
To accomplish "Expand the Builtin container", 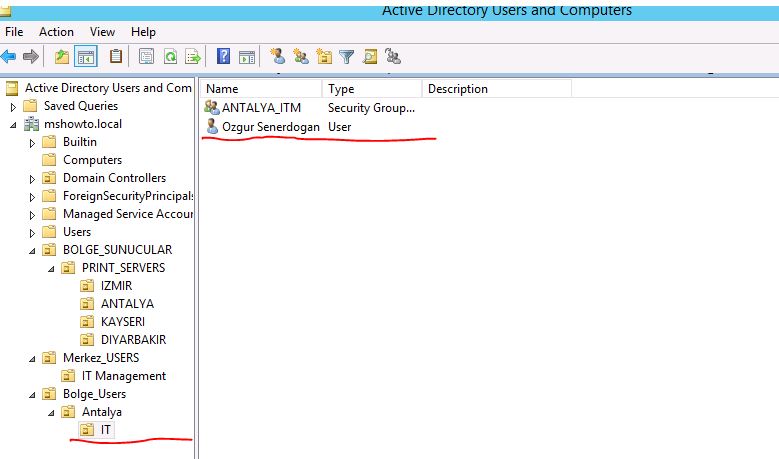I will (x=32, y=143).
